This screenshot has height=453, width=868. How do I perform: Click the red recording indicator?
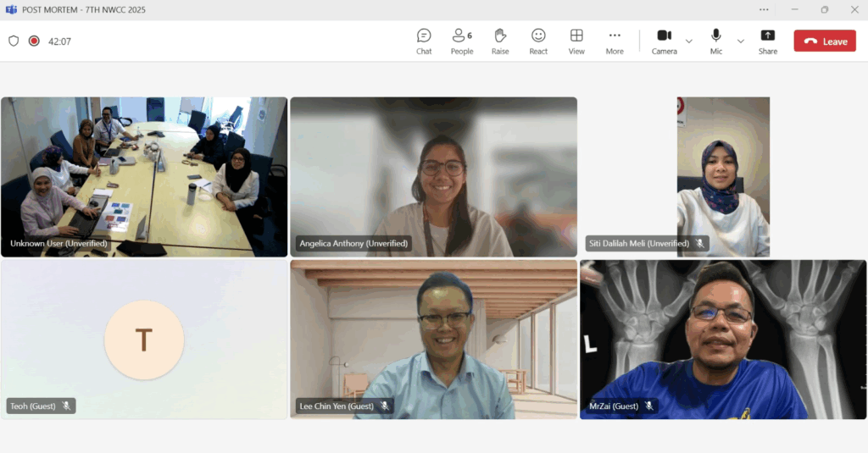(34, 41)
